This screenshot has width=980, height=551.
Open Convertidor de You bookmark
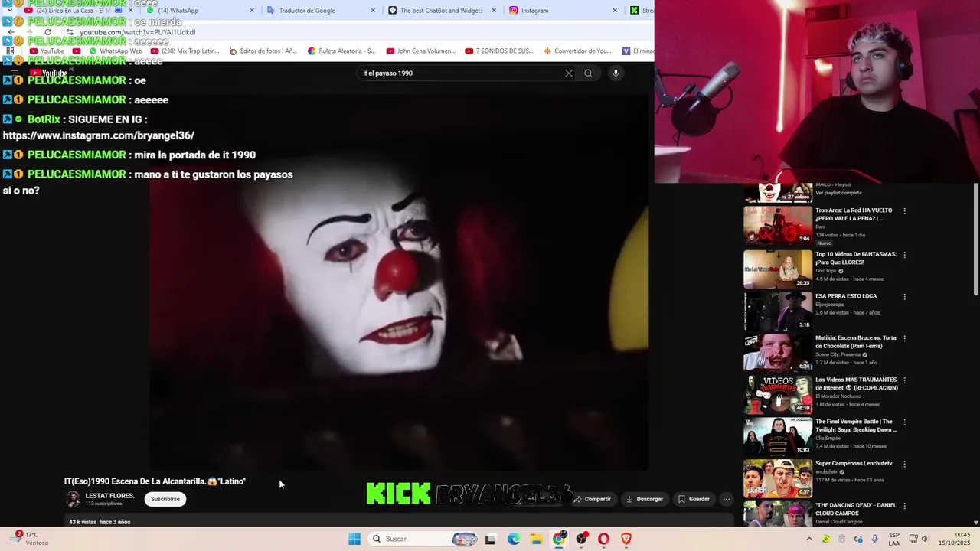[x=577, y=51]
